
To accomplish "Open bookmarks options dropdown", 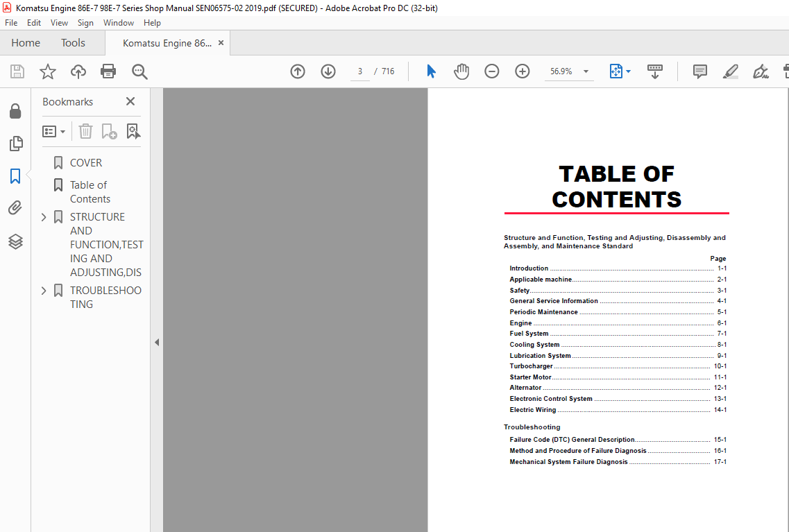I will 54,131.
